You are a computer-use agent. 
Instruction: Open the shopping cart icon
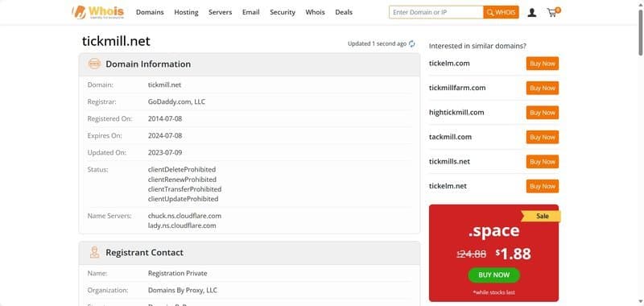[553, 12]
